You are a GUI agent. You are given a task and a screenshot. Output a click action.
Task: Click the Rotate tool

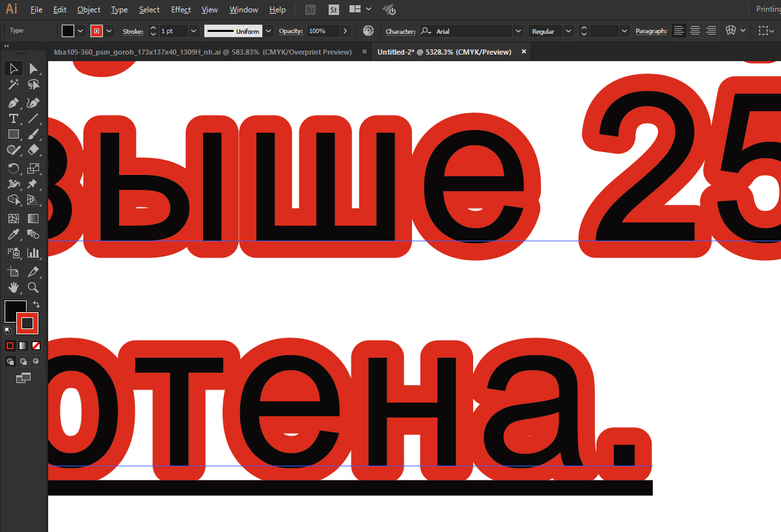pos(13,168)
